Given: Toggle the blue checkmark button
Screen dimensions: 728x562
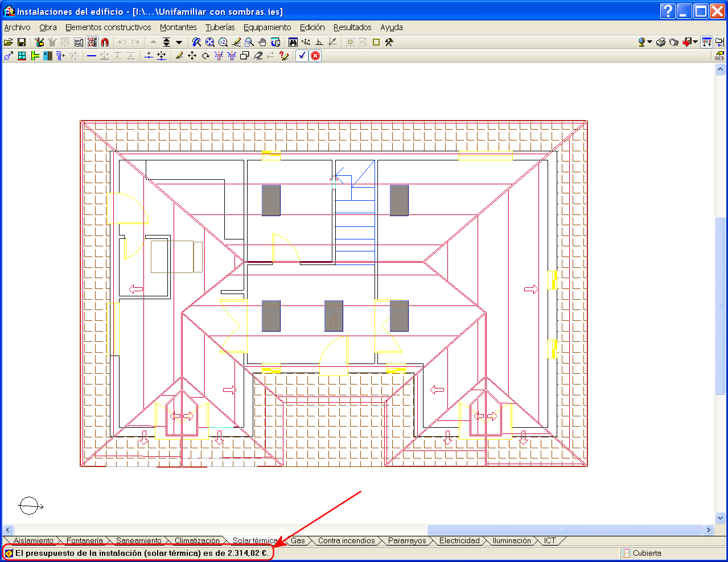Looking at the screenshot, I should point(302,56).
